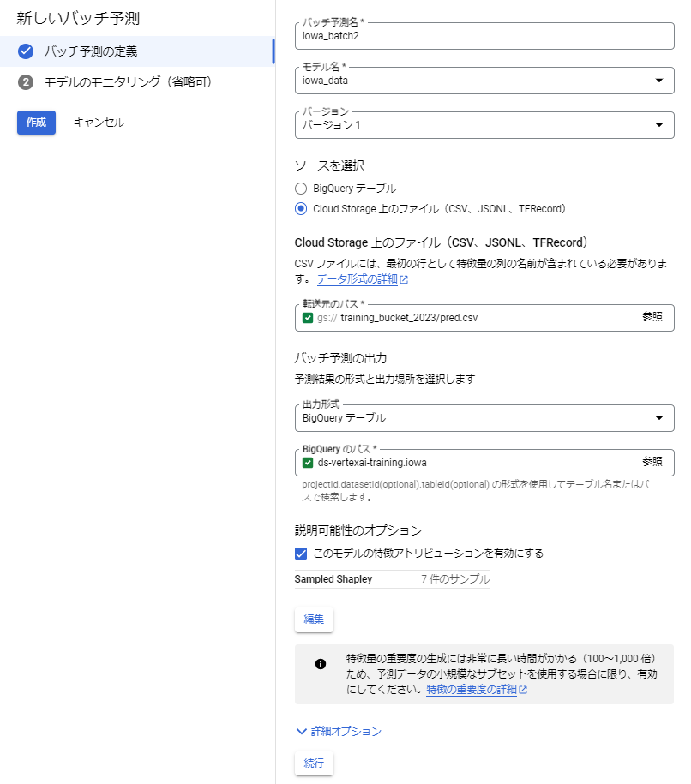The height and width of the screenshot is (784, 691).
Task: Click the BigQuery のパス input field text
Action: (372, 463)
